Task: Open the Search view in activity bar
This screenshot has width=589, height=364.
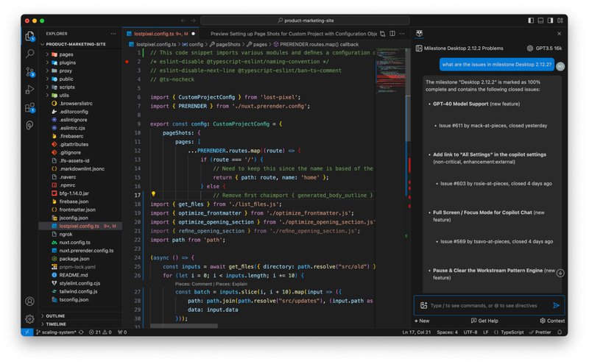Action: [29, 54]
